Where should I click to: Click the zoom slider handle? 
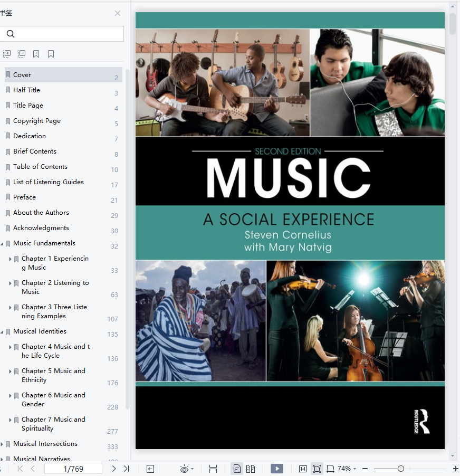pos(401,469)
